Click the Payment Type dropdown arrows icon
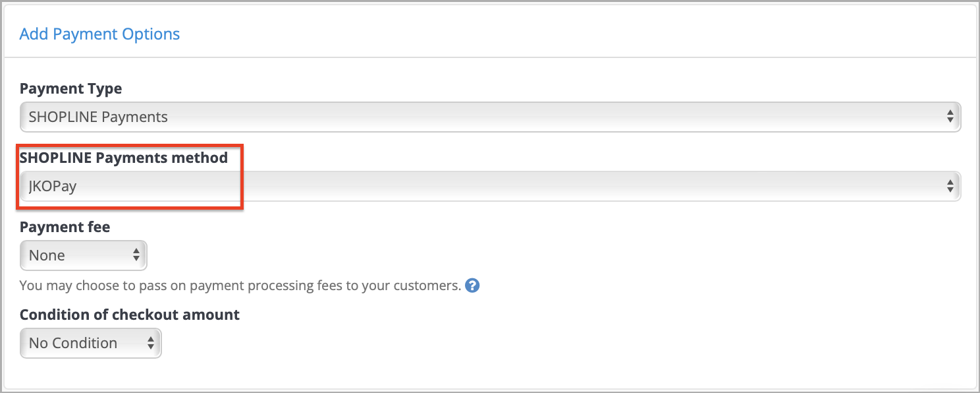The image size is (980, 393). point(950,117)
